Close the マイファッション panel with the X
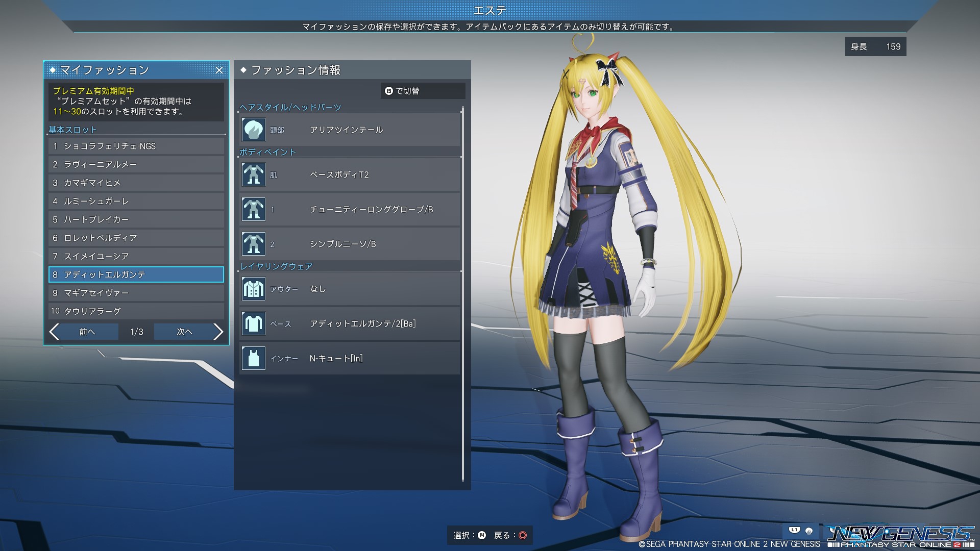 [219, 70]
